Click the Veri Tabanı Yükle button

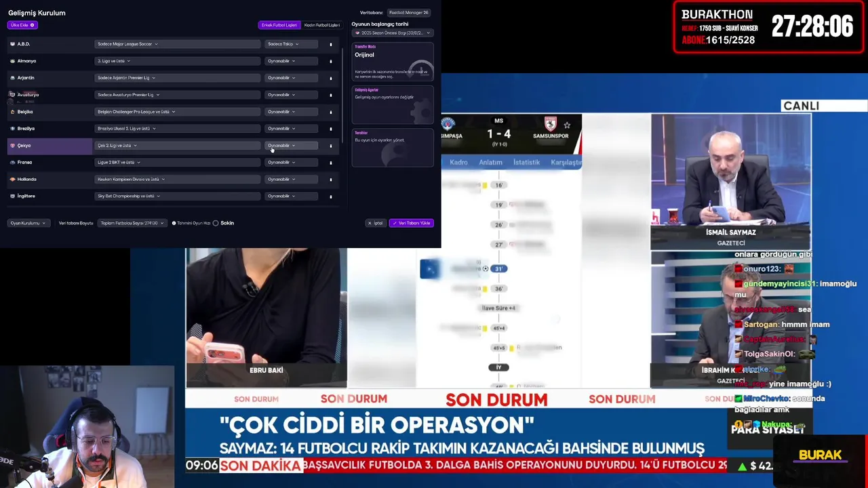pyautogui.click(x=411, y=223)
